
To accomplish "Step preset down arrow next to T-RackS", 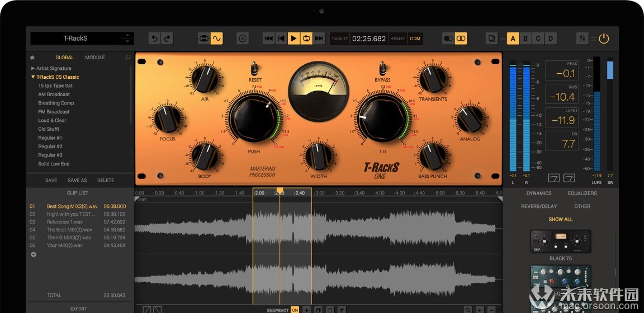I will pos(127,41).
